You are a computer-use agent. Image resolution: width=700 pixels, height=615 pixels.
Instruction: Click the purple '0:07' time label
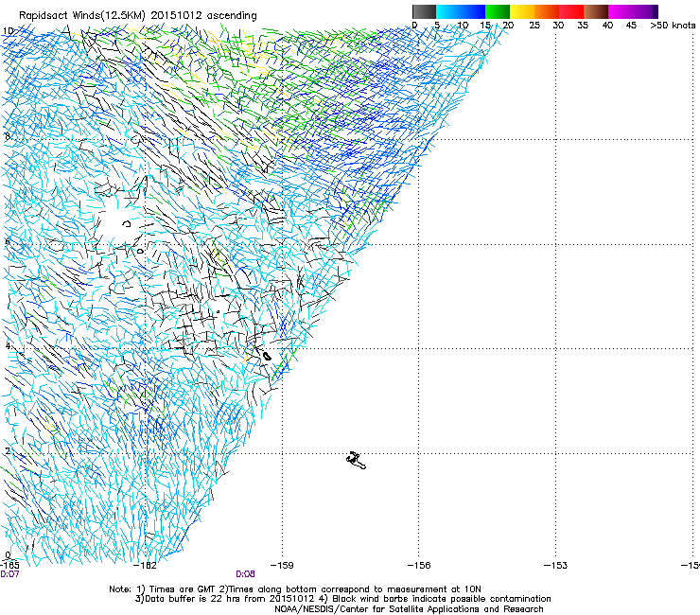pos(9,574)
